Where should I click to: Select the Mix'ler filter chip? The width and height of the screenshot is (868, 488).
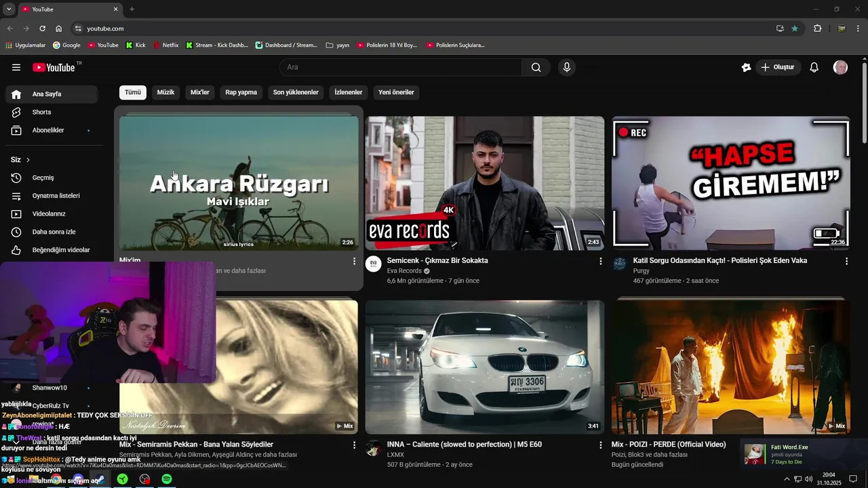click(200, 92)
